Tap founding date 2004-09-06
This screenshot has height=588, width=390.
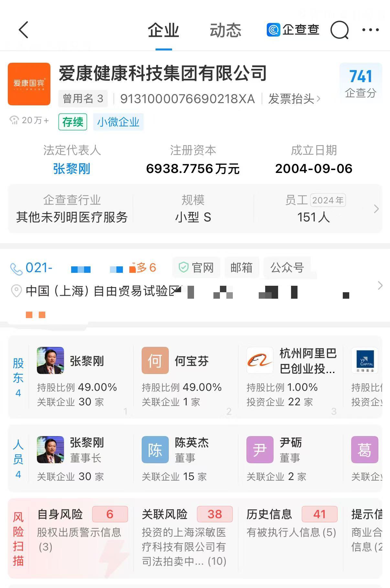(x=314, y=169)
